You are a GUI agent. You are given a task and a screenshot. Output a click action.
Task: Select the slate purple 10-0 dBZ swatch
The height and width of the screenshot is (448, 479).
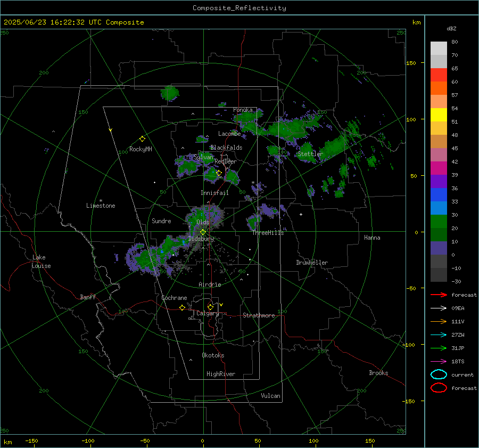point(439,248)
